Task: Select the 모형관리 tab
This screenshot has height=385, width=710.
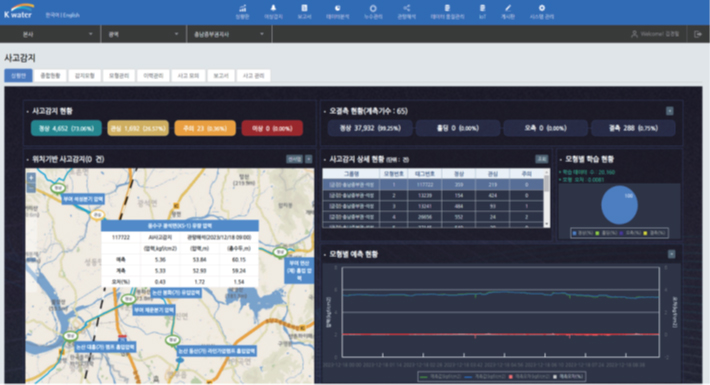Action: (119, 76)
